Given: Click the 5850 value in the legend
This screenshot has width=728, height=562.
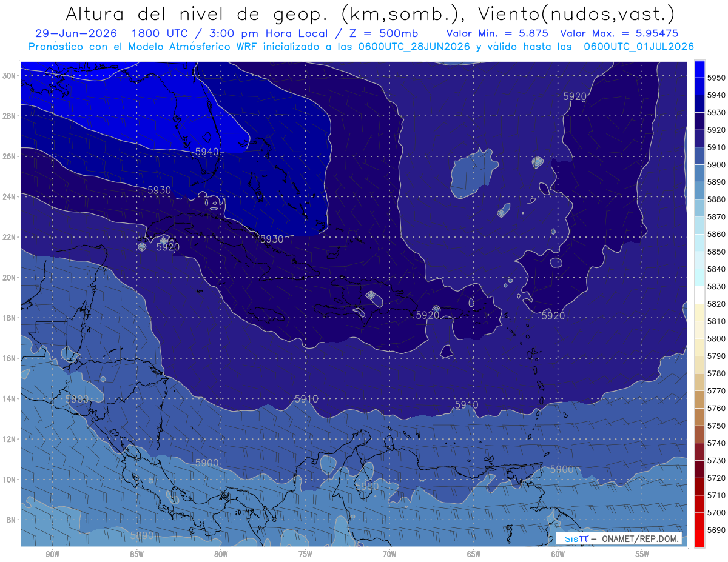Looking at the screenshot, I should [716, 252].
